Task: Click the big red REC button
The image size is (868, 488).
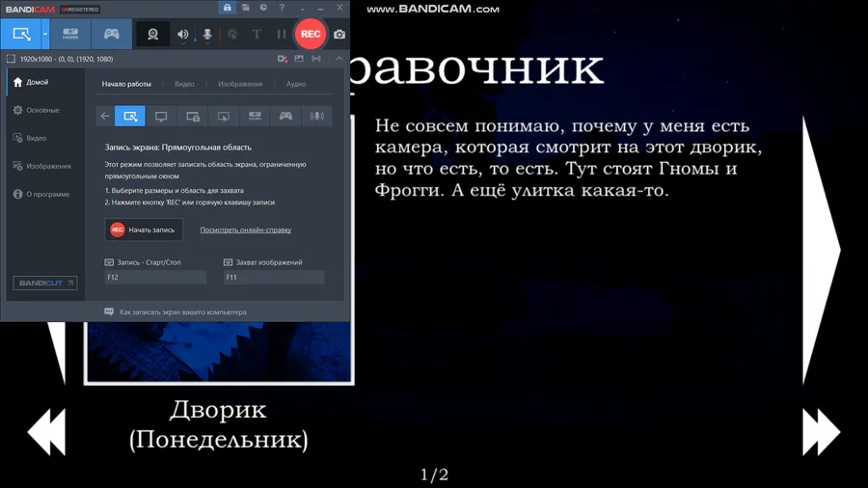Action: [x=310, y=34]
